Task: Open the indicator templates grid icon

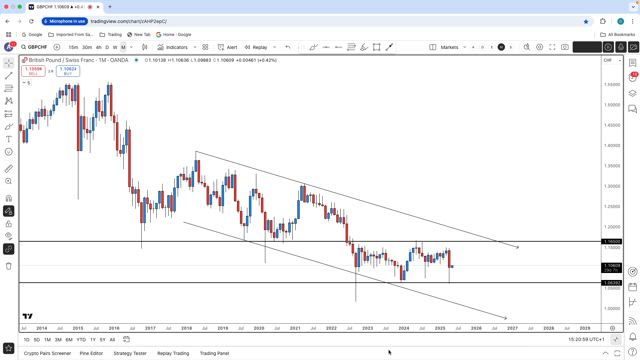Action: pos(205,47)
